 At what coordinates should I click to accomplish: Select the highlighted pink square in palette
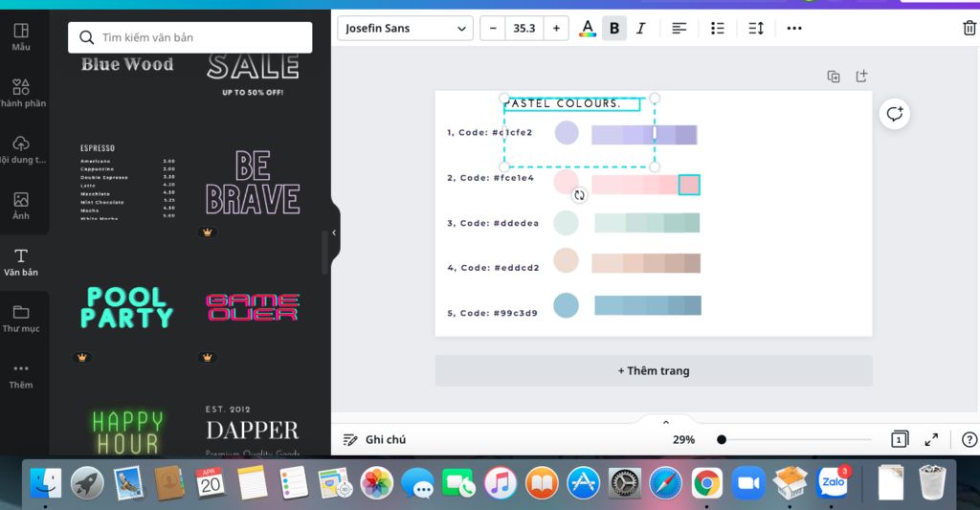tap(689, 185)
